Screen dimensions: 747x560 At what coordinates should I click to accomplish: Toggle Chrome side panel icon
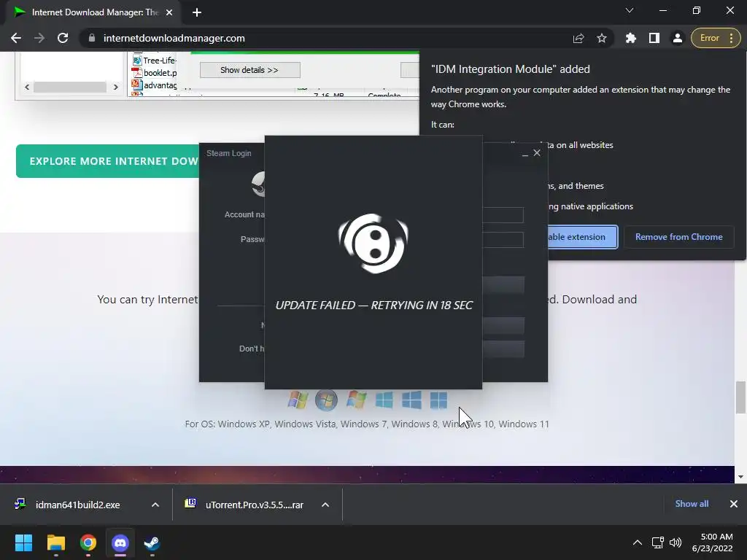pos(654,38)
